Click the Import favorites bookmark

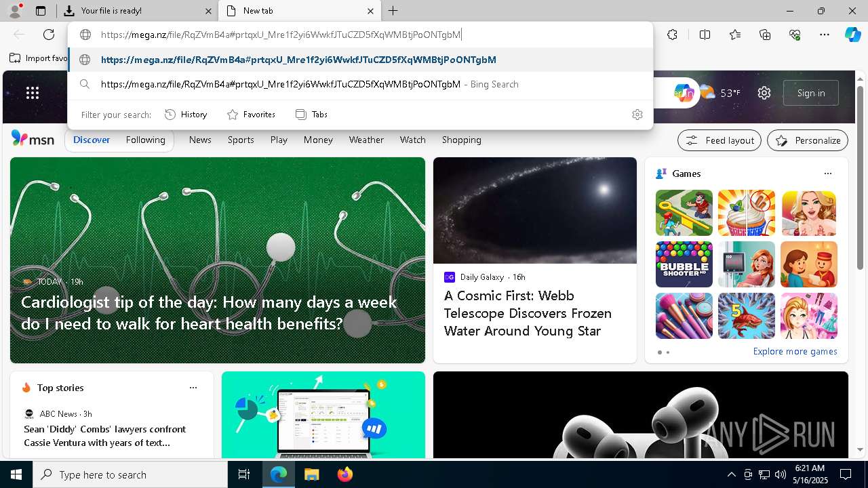[x=39, y=58]
